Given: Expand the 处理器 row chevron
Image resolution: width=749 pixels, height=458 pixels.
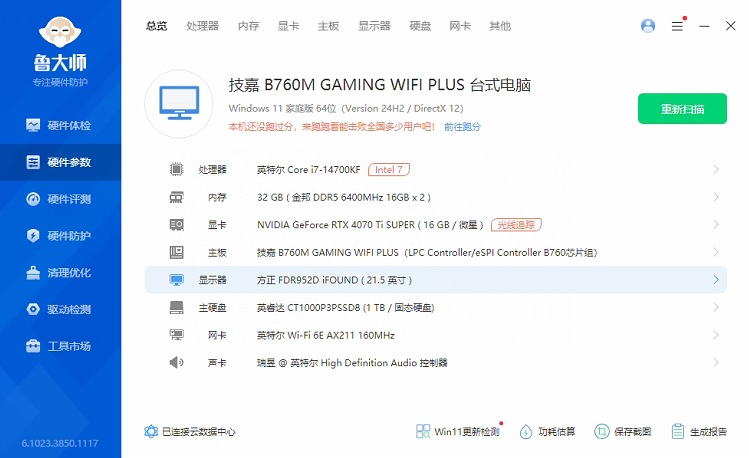Looking at the screenshot, I should click(x=716, y=169).
